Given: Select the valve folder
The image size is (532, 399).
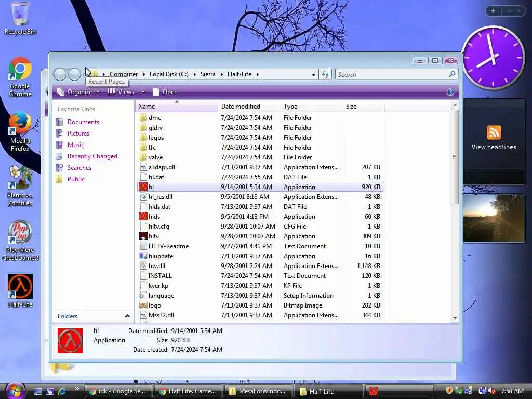Looking at the screenshot, I should coord(261,157).
